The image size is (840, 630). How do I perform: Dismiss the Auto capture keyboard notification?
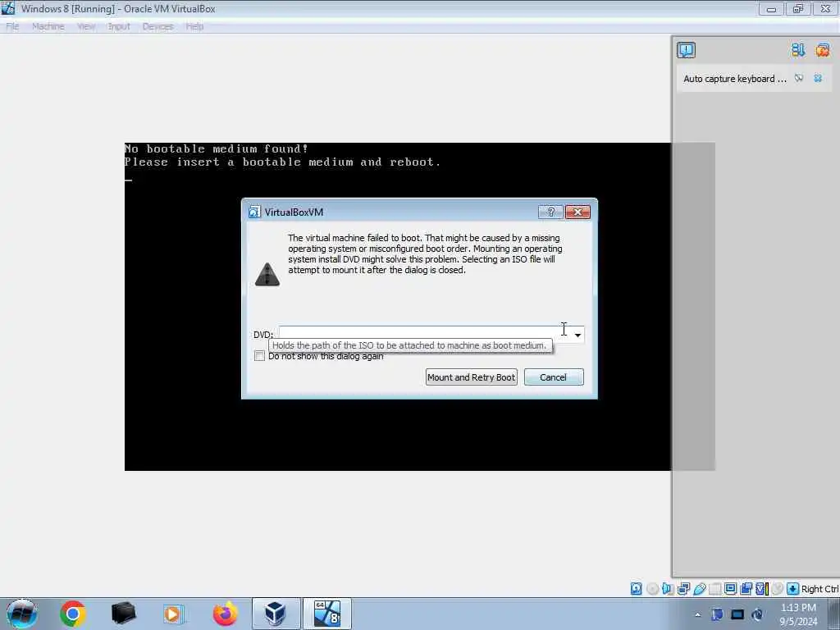818,78
